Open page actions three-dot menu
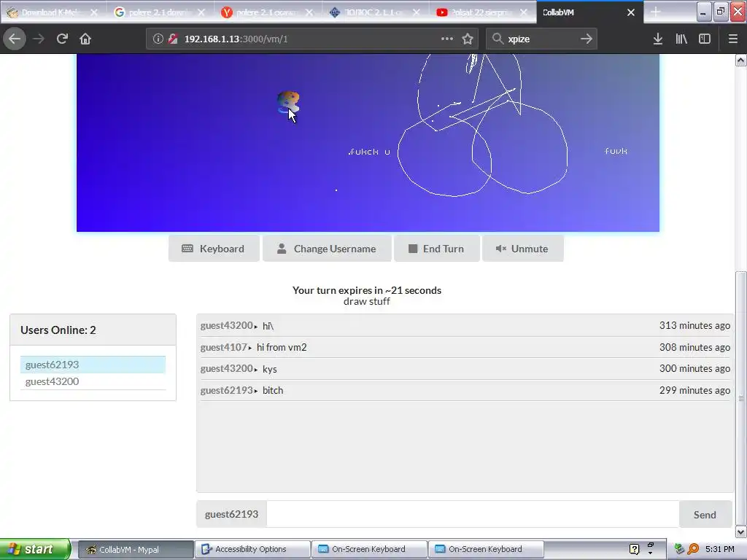This screenshot has height=560, width=747. coord(447,39)
